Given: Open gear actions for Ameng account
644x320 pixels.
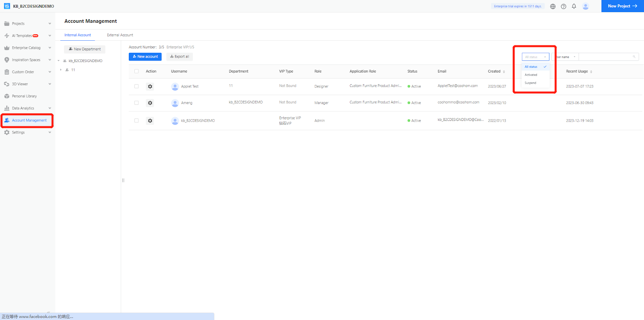Looking at the screenshot, I should click(x=150, y=103).
